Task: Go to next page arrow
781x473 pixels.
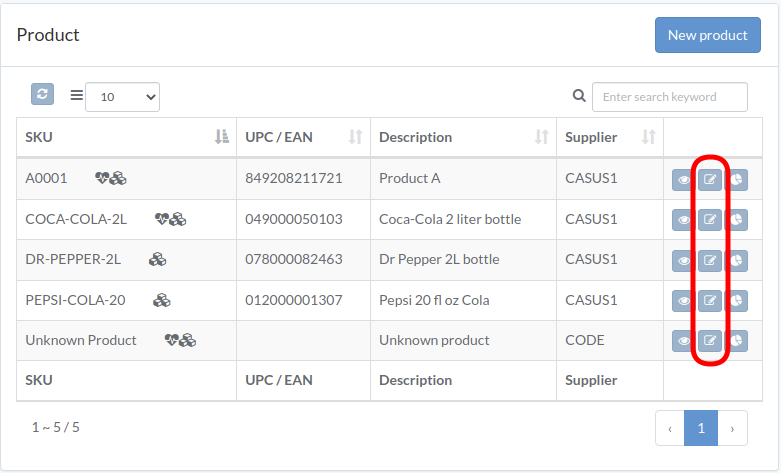Action: [x=732, y=428]
